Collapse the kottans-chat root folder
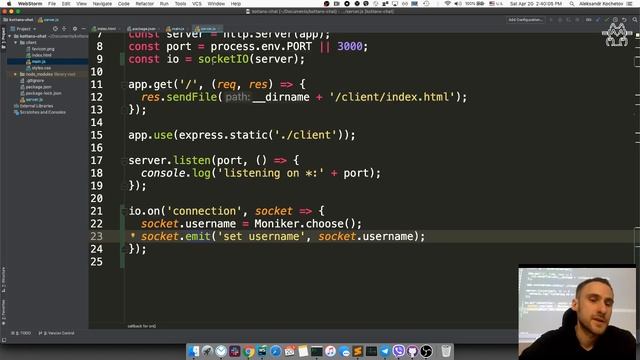This screenshot has width=640, height=360. [10, 36]
